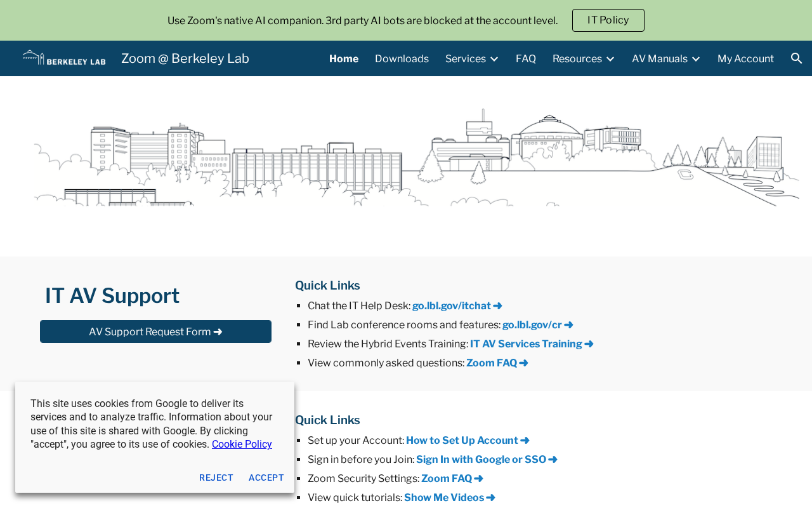Image resolution: width=812 pixels, height=508 pixels.
Task: Open Sign In with Google or SSO link
Action: (x=487, y=460)
